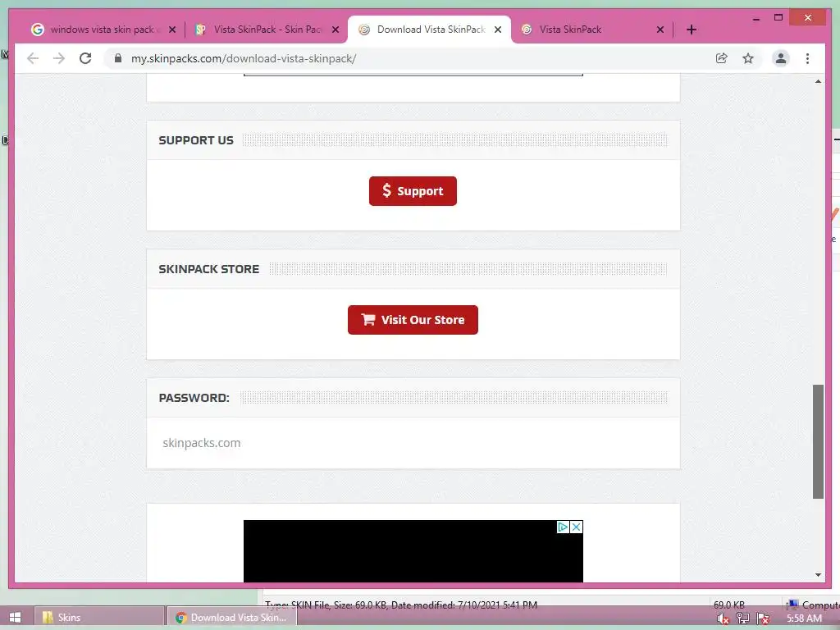Click the address bar URL
Image resolution: width=840 pixels, height=630 pixels.
pos(244,58)
